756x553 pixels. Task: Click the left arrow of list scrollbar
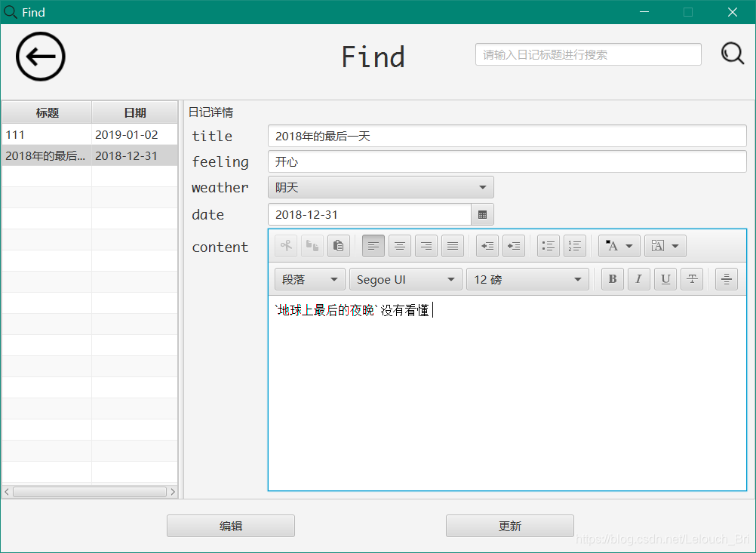pos(7,492)
